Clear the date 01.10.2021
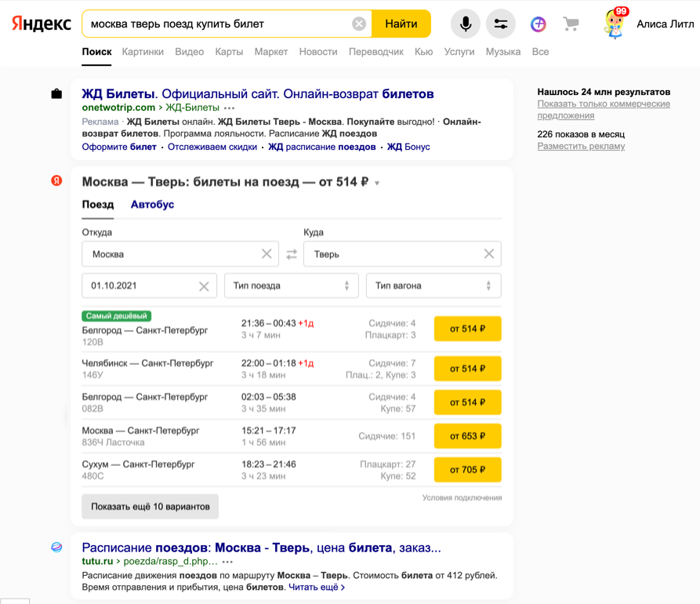Viewport: 700px width, 604px height. [x=204, y=286]
